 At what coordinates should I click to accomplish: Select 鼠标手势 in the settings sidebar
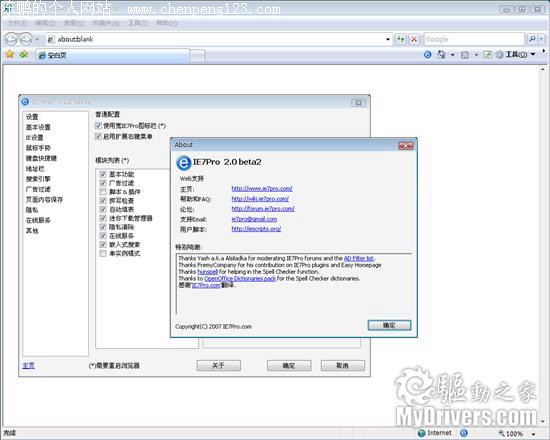pos(38,148)
